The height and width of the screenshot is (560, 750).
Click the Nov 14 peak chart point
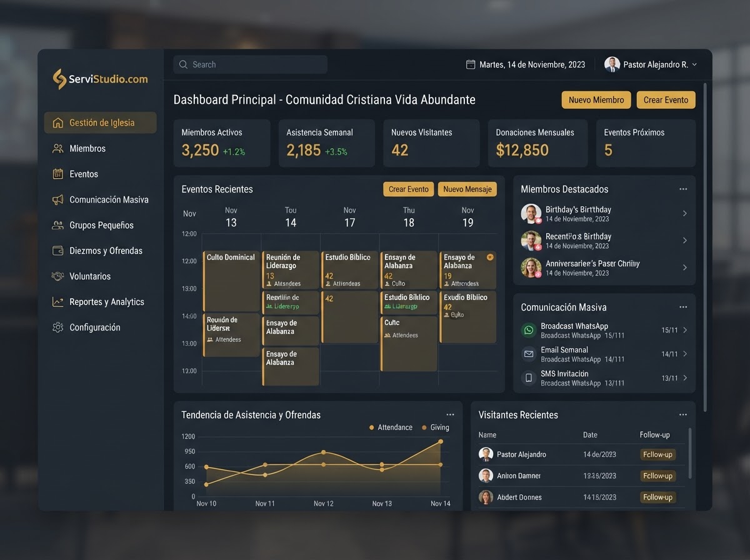pos(441,441)
